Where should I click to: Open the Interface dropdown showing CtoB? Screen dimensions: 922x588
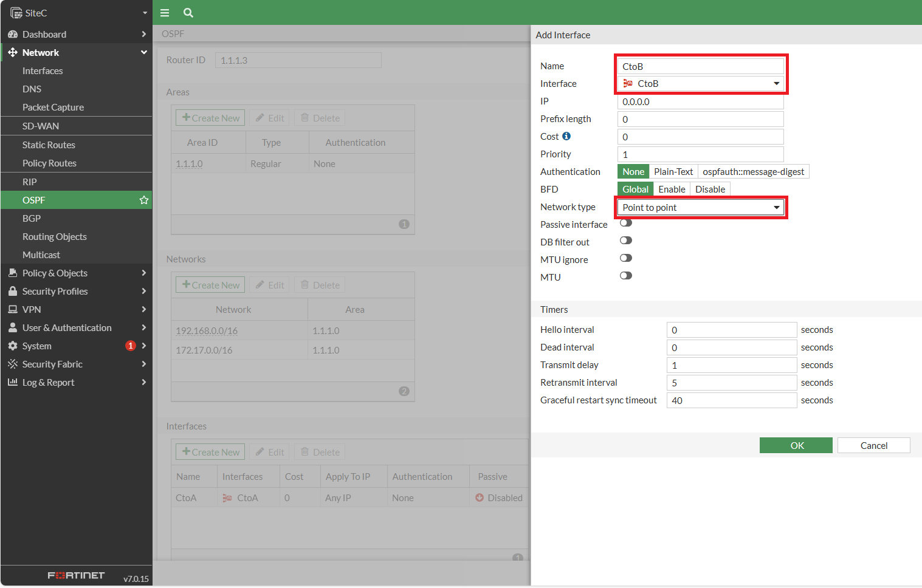pyautogui.click(x=701, y=84)
